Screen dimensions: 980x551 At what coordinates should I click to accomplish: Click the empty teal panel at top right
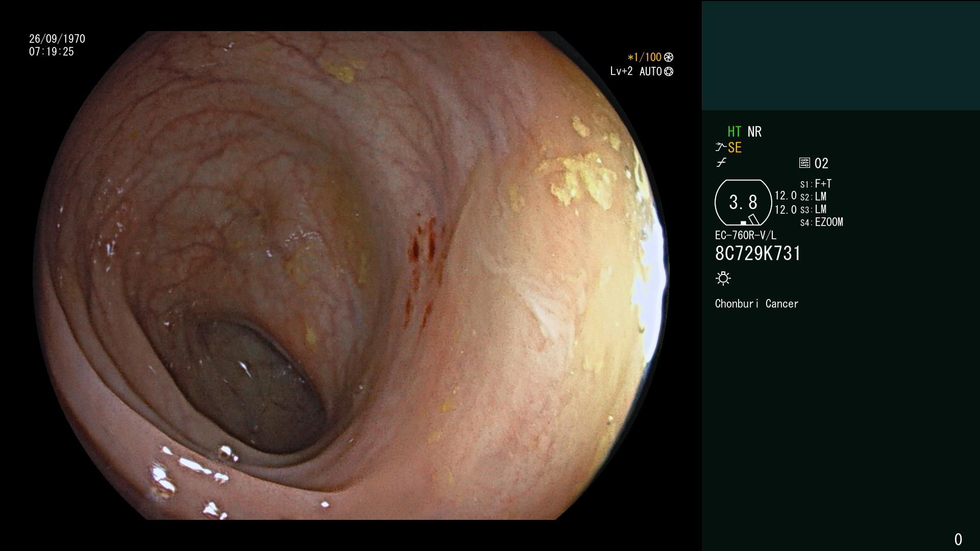pyautogui.click(x=841, y=56)
